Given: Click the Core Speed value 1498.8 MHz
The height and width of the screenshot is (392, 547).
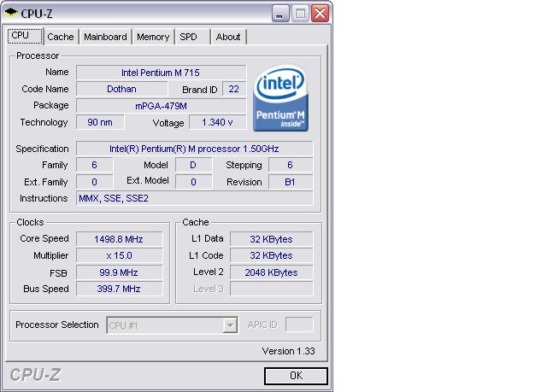Looking at the screenshot, I should 120,239.
